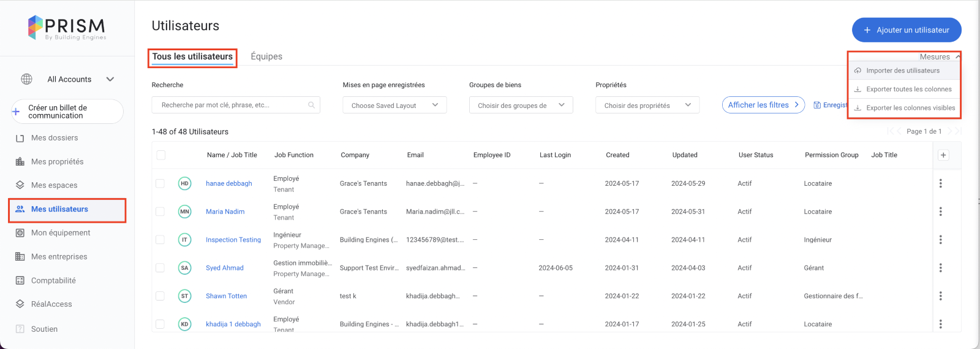Screen dimensions: 980x349
Task: Click the Afficher les filtres button
Action: coord(763,105)
